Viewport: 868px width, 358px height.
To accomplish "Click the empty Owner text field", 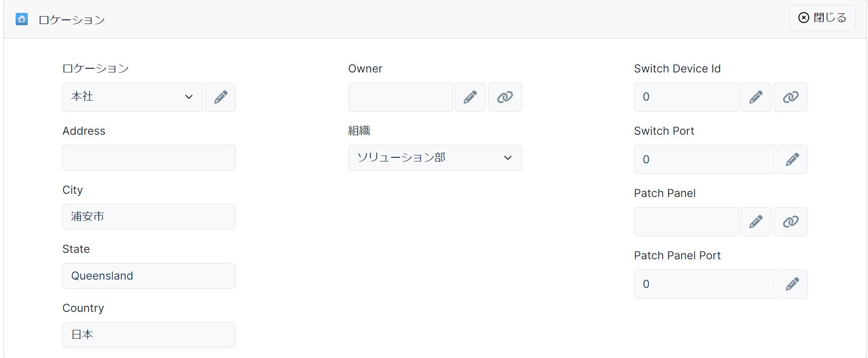I will click(x=400, y=97).
